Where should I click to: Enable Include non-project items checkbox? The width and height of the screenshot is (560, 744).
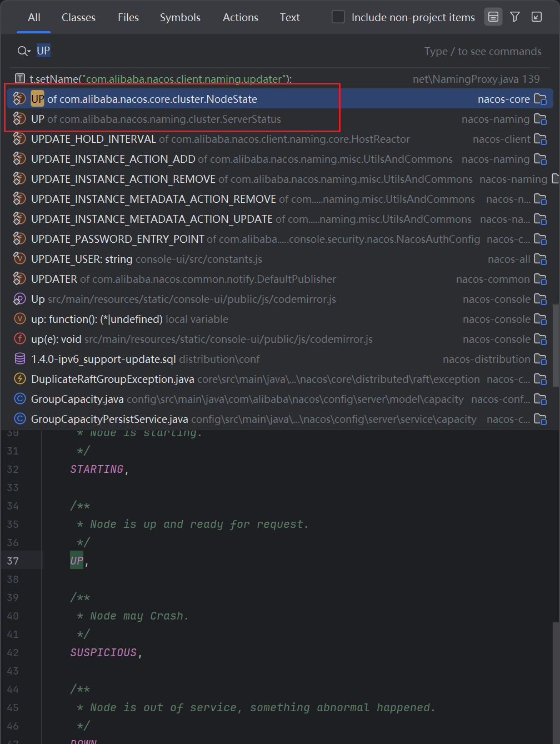[x=338, y=17]
